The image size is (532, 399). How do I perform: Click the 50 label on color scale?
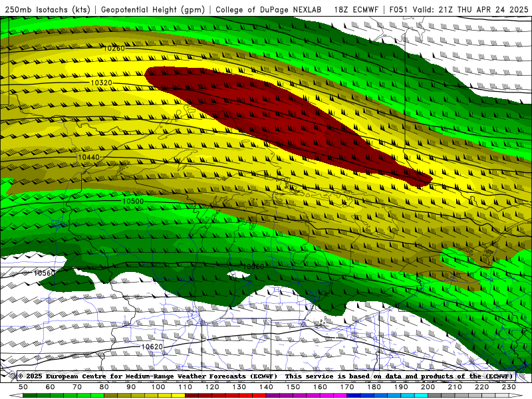click(x=23, y=387)
